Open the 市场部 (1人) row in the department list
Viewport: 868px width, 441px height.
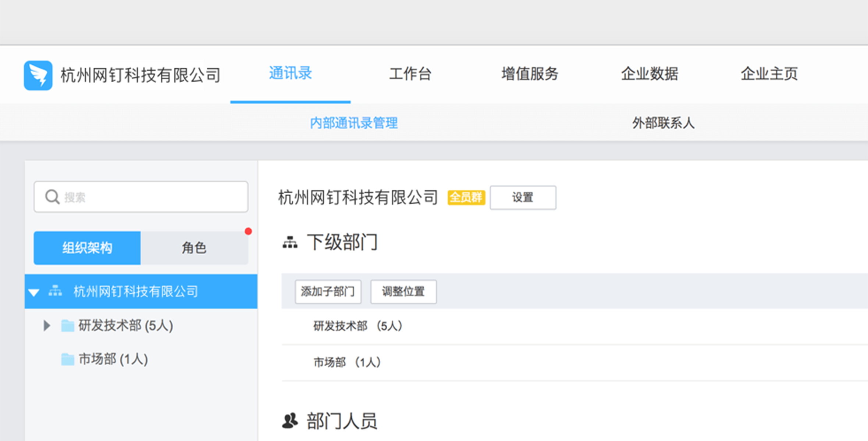(574, 362)
